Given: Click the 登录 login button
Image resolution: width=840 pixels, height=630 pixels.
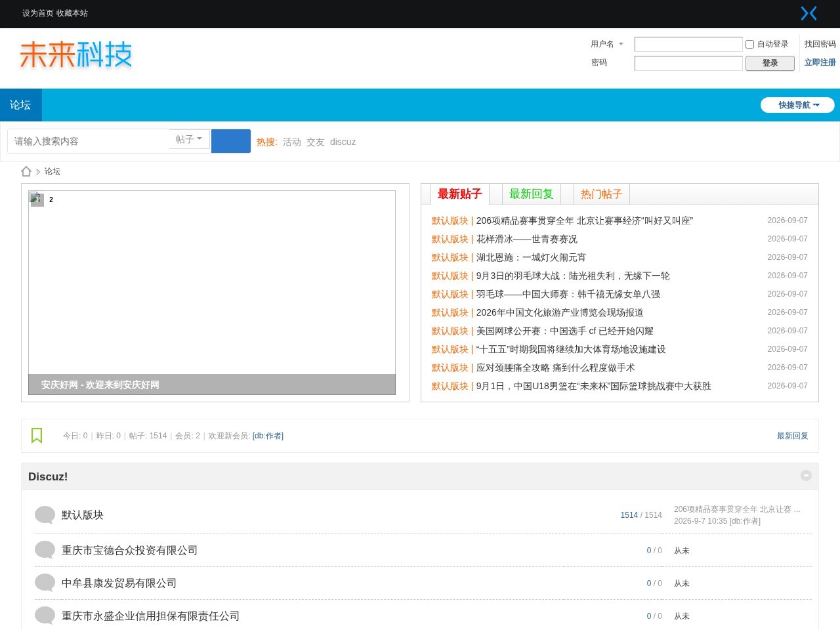Looking at the screenshot, I should [x=770, y=63].
